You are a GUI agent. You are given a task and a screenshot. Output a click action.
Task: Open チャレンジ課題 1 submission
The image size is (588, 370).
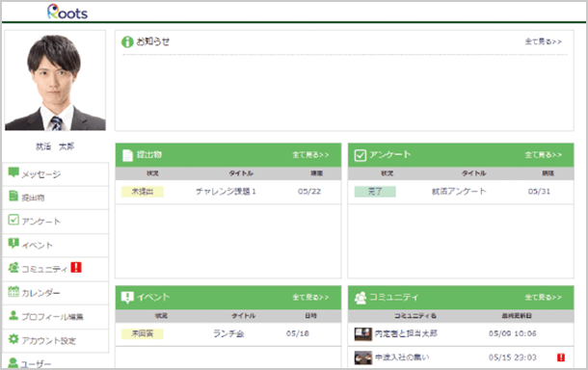point(226,192)
